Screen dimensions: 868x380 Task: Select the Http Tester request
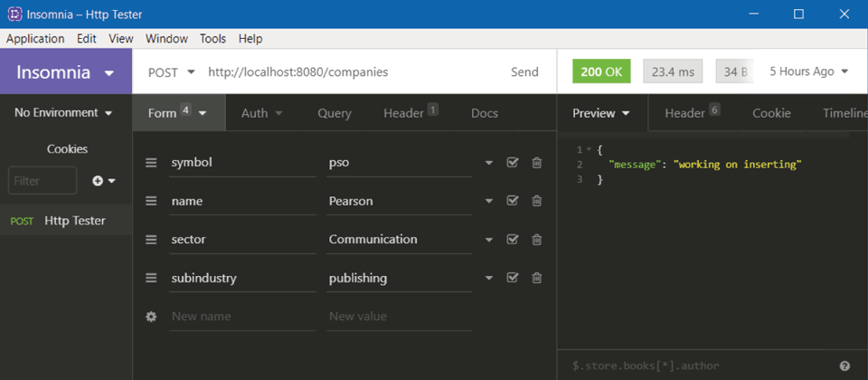coord(74,221)
